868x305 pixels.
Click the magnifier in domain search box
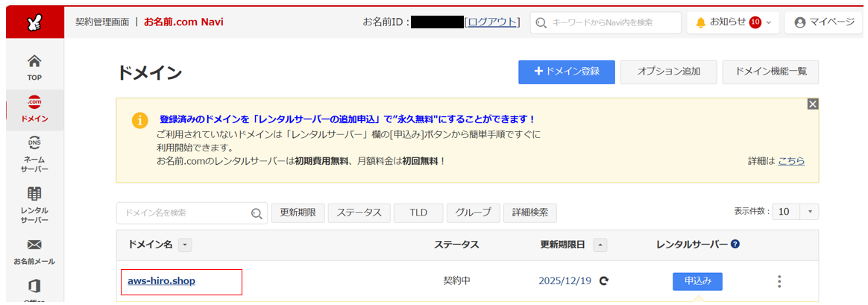[x=257, y=213]
